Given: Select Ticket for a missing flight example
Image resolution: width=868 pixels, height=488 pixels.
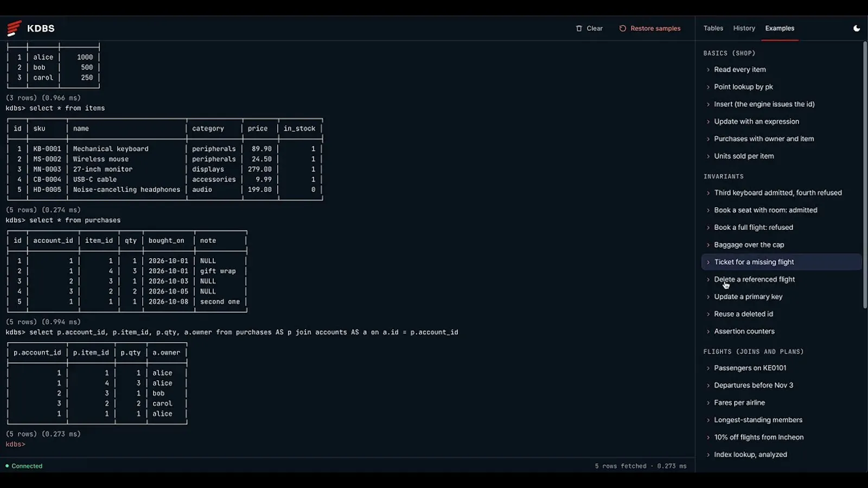Looking at the screenshot, I should (781, 262).
